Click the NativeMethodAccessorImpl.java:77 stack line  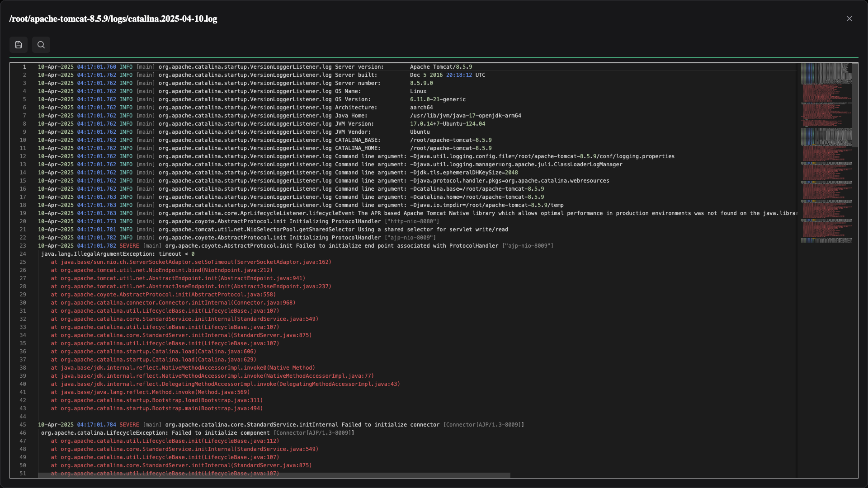(x=212, y=376)
